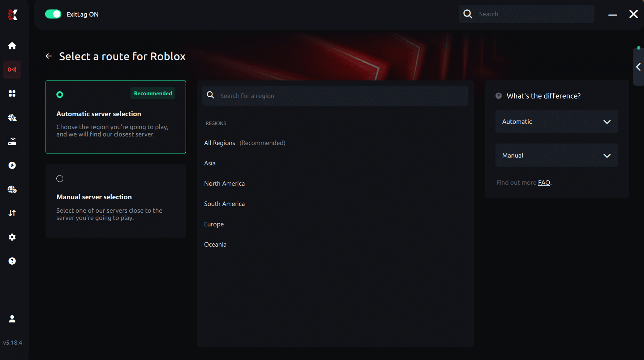Open the Home page from sidebar
Screen dimensions: 644x360
pyautogui.click(x=12, y=45)
